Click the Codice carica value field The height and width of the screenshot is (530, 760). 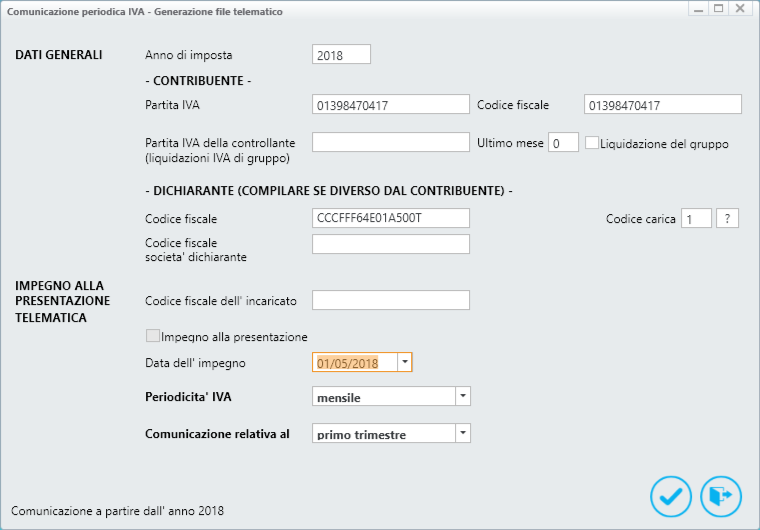697,218
